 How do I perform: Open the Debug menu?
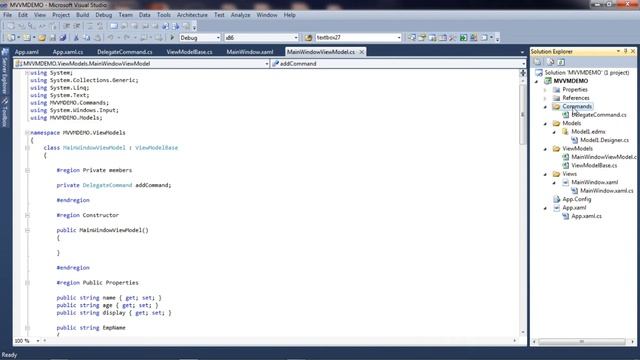(x=104, y=15)
